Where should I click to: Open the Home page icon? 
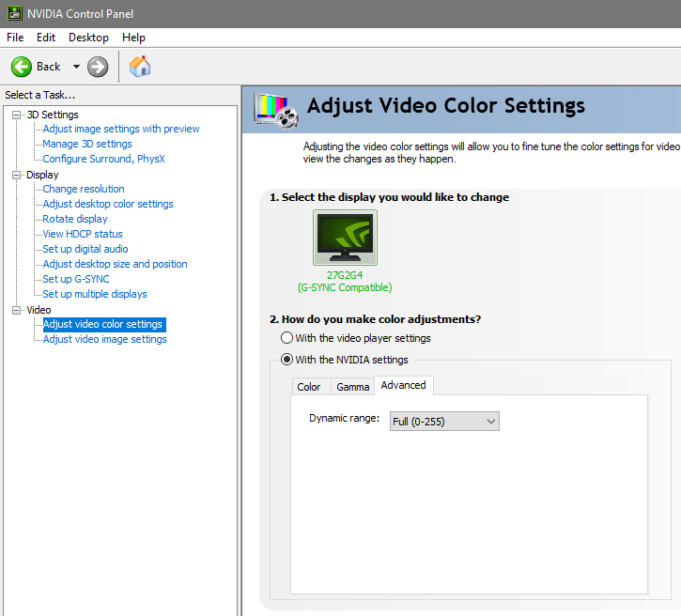tap(140, 67)
